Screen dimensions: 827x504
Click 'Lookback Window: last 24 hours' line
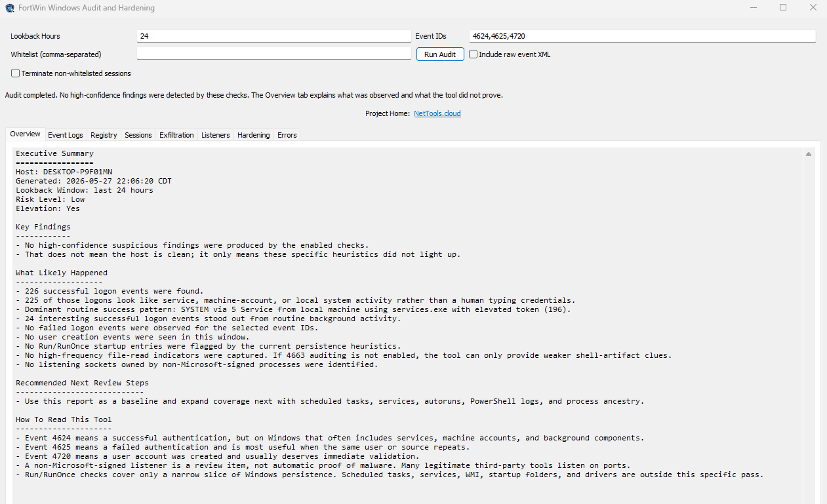[x=85, y=190]
